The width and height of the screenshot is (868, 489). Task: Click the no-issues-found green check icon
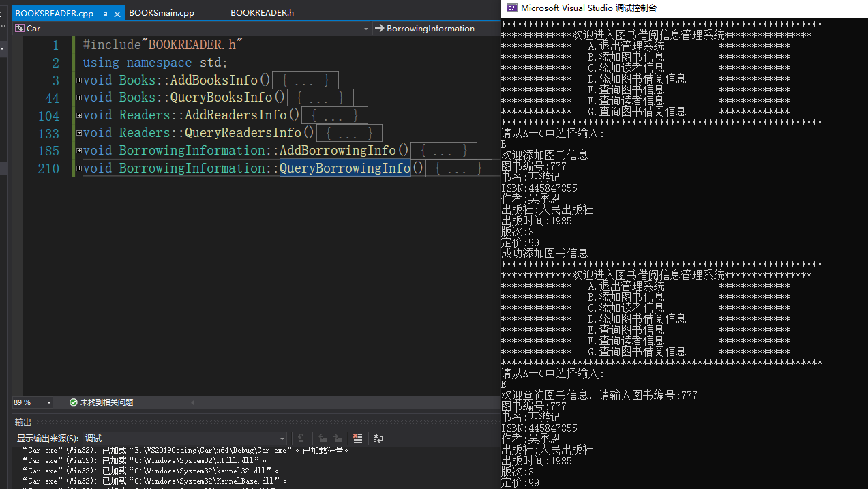click(73, 402)
